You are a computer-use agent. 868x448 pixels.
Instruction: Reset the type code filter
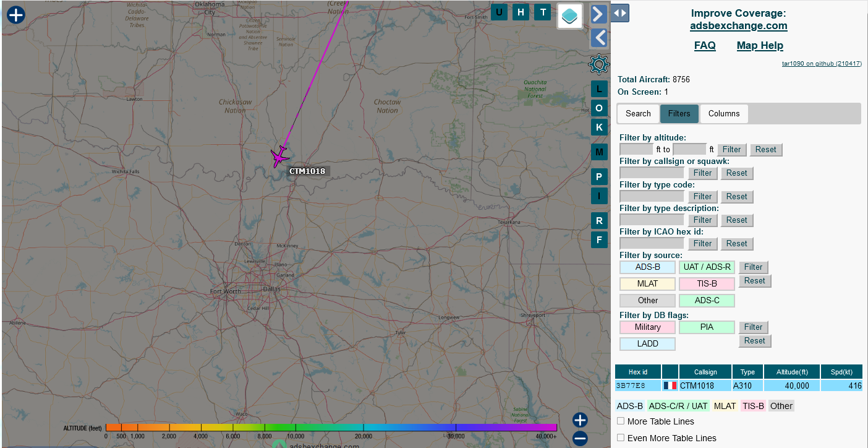click(x=737, y=197)
